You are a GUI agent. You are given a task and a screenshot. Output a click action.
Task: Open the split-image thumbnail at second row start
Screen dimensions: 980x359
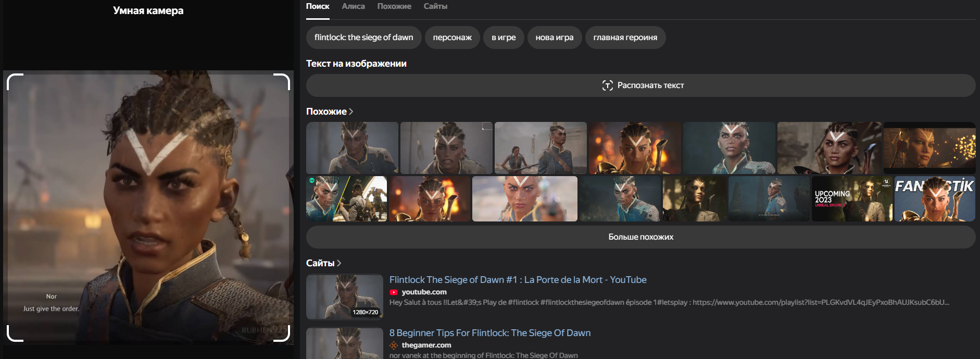pos(346,199)
